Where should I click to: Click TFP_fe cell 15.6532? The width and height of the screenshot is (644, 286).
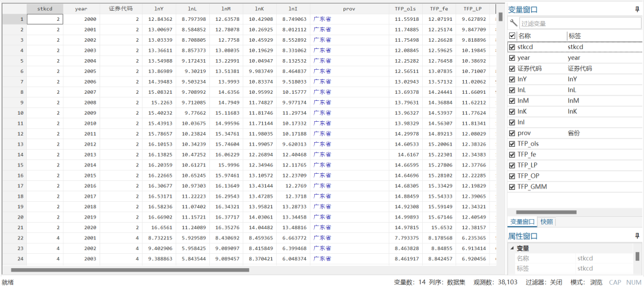point(439,227)
